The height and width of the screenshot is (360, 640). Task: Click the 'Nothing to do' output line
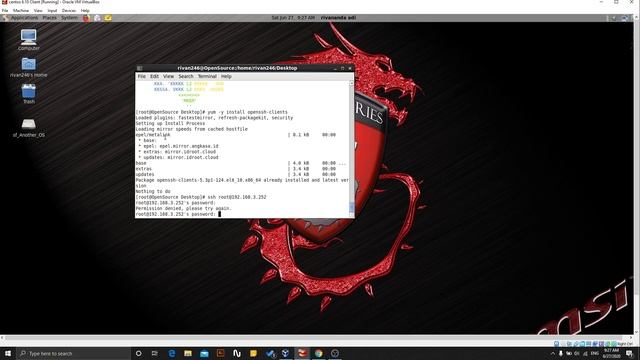[x=153, y=191]
